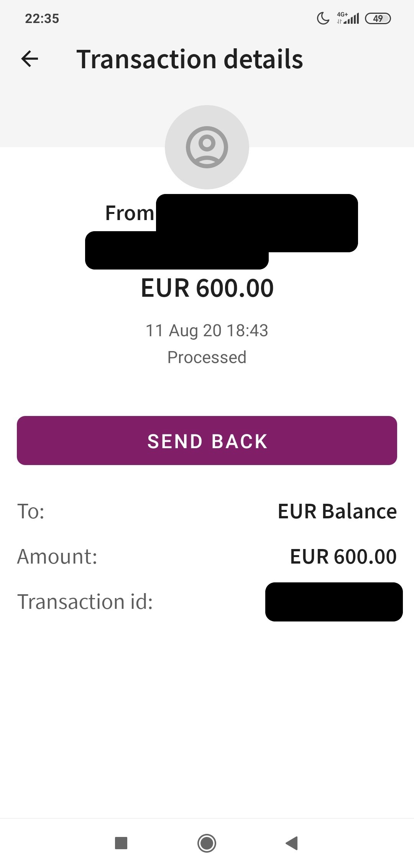Tap the Transaction details title
Viewport: 414px width, 868px height.
pyautogui.click(x=190, y=59)
